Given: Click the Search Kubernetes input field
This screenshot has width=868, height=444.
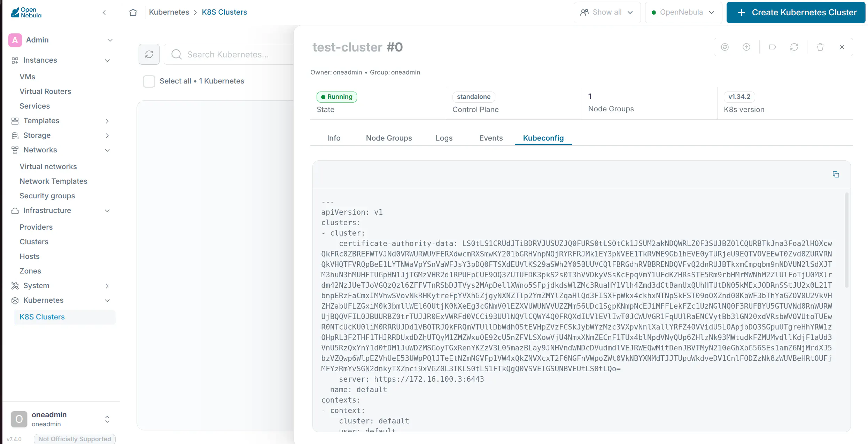Looking at the screenshot, I should 229,54.
